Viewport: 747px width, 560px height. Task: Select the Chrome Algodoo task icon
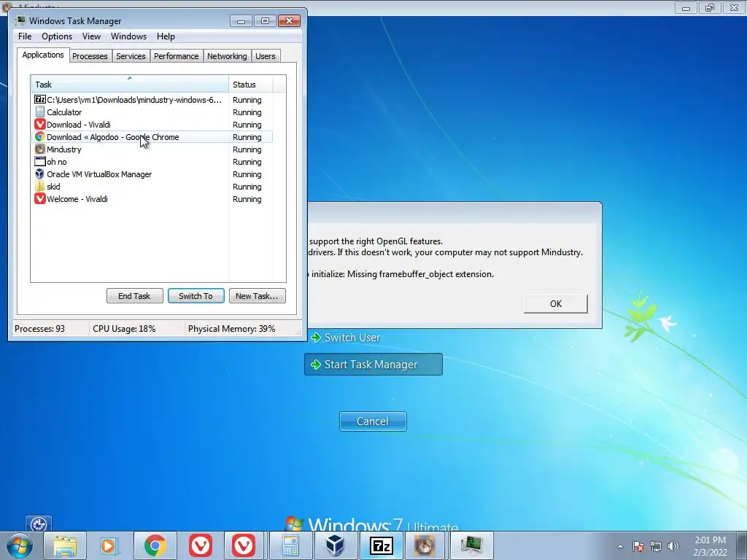coord(40,136)
